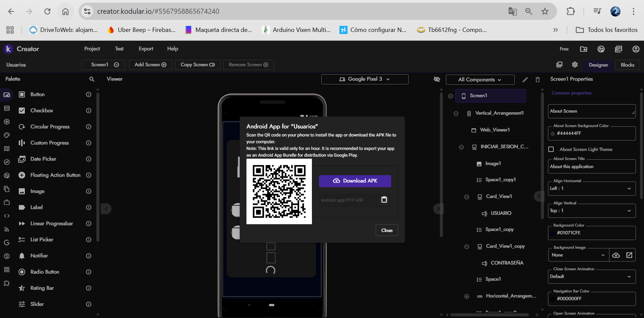Open the Google Pixel 3 device dropdown
Viewport: 644px width, 318px height.
coord(365,79)
